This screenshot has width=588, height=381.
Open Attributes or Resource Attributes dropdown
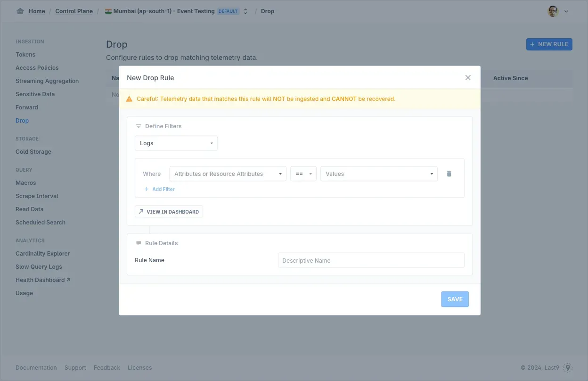pos(228,174)
